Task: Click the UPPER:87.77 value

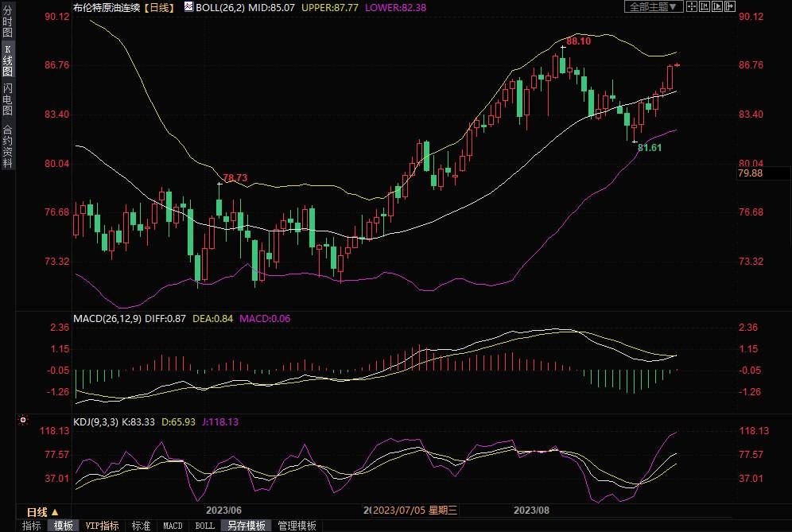Action: [330, 8]
